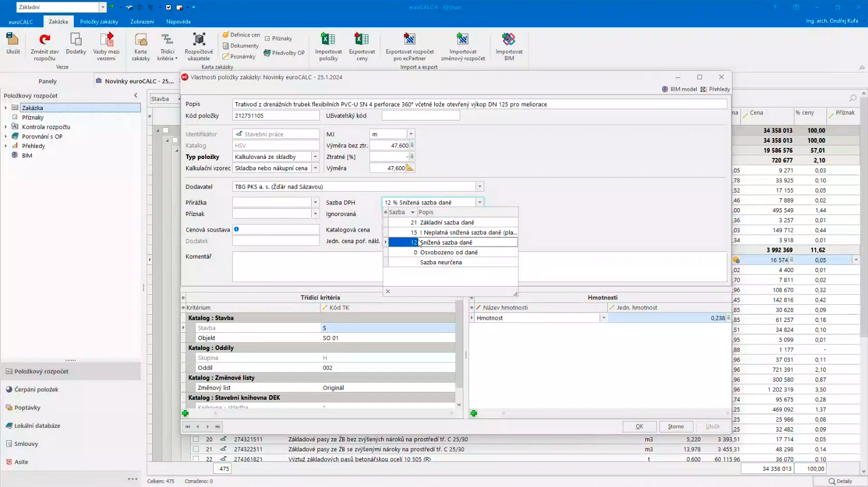The height and width of the screenshot is (487, 868).
Task: Click the Popis text field
Action: coord(479,104)
